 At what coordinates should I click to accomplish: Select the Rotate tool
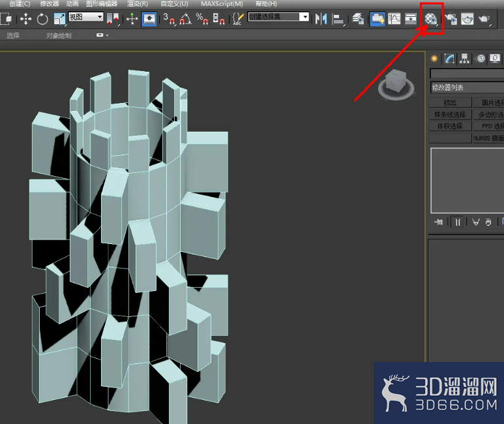pyautogui.click(x=42, y=19)
